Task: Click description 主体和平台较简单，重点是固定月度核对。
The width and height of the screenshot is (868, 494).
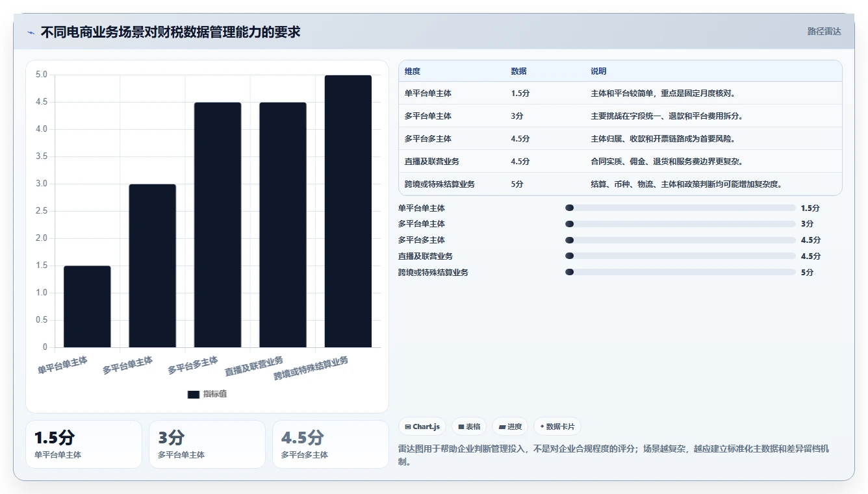Action: tap(663, 93)
